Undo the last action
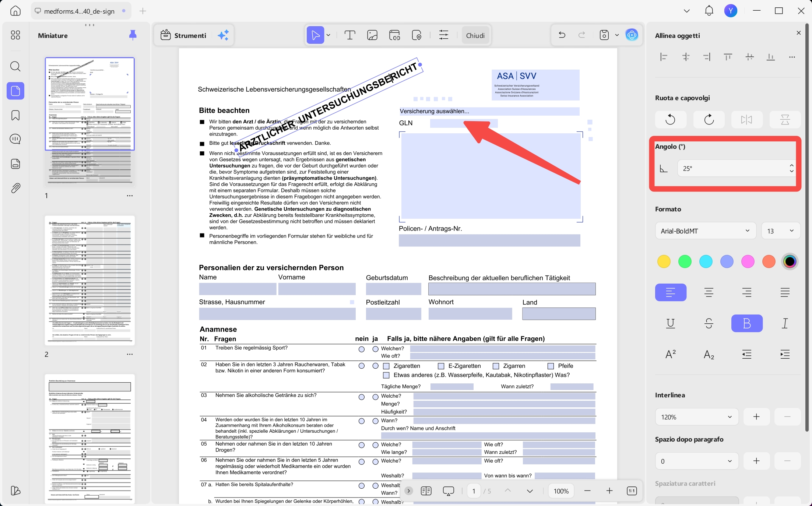This screenshot has width=812, height=506. (x=562, y=35)
